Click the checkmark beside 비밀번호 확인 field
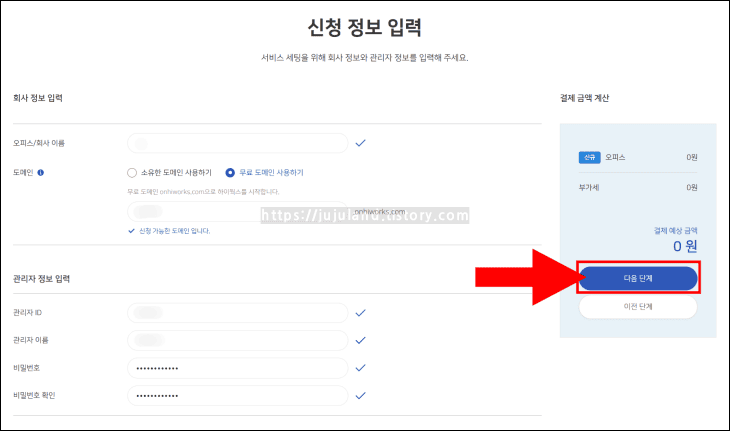The height and width of the screenshot is (431, 730). (x=360, y=396)
